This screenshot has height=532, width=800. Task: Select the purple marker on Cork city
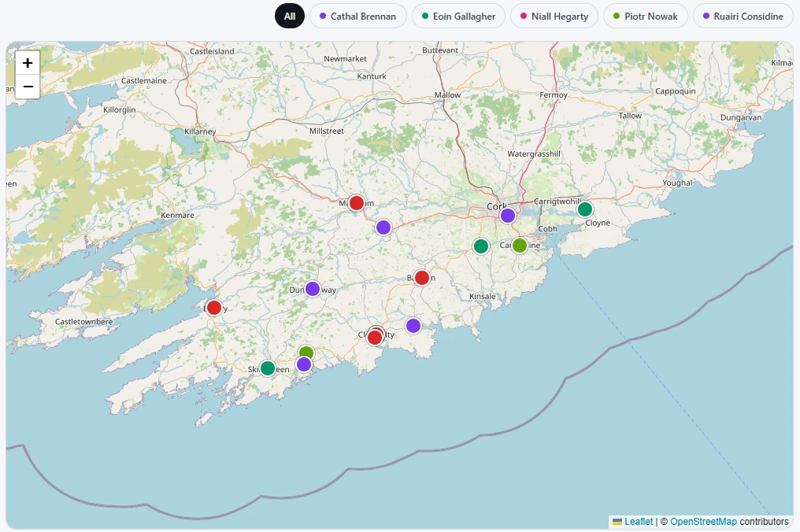coord(508,216)
